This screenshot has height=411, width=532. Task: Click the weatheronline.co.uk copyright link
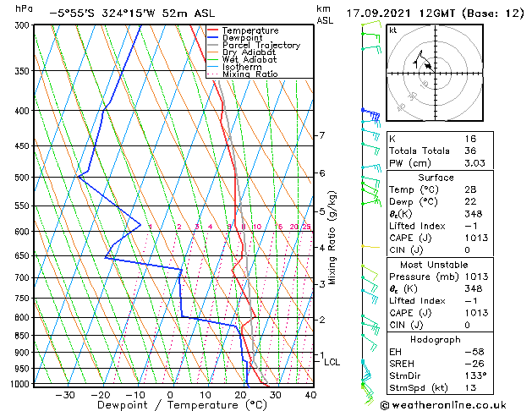443,405
